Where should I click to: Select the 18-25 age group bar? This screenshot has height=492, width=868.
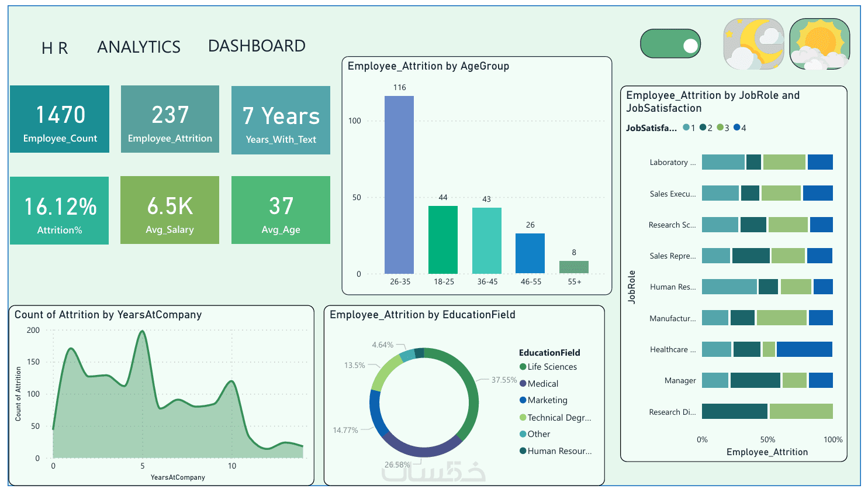(x=443, y=240)
